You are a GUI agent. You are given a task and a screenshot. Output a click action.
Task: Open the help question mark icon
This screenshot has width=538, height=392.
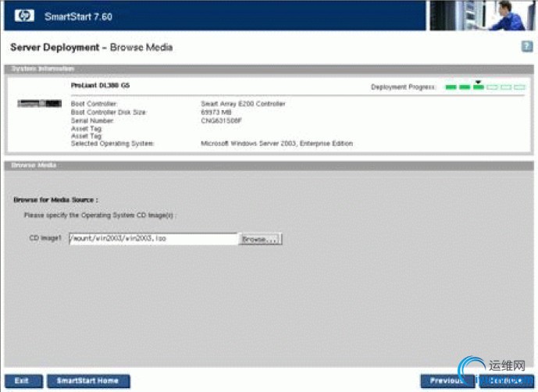click(x=527, y=46)
